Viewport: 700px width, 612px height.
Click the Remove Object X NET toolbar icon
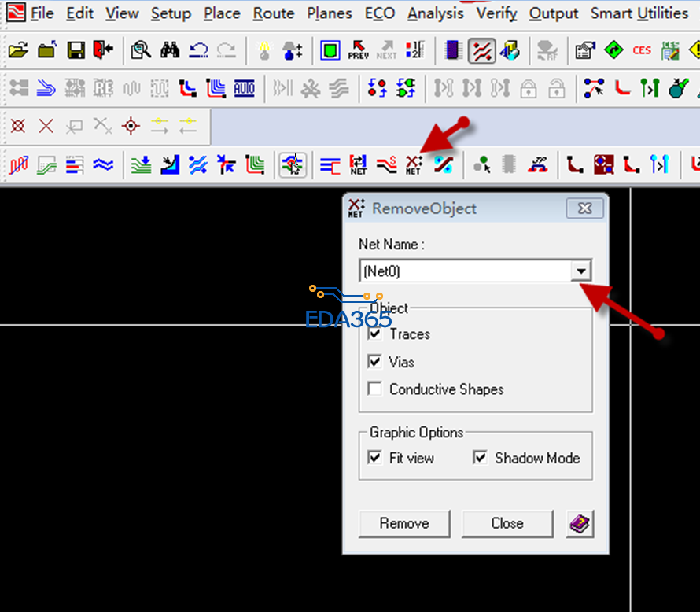414,165
